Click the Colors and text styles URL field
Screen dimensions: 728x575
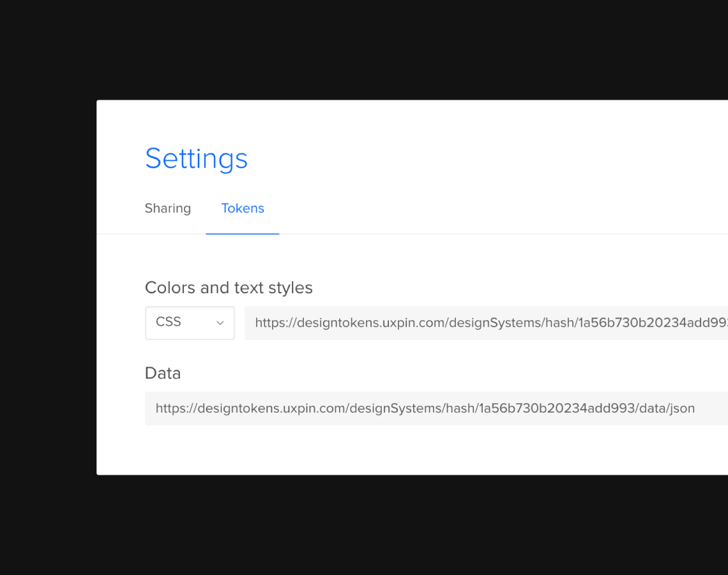tap(486, 323)
